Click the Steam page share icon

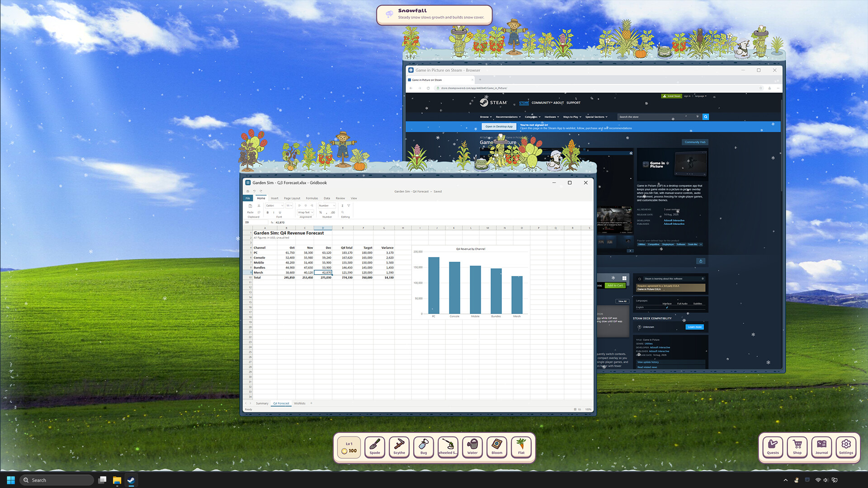[x=701, y=261]
